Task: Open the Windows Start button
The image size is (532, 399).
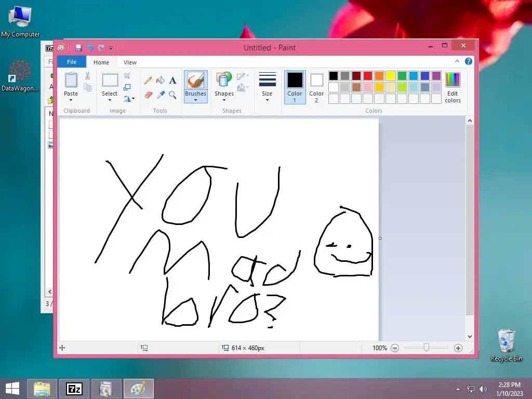Action: coord(12,389)
